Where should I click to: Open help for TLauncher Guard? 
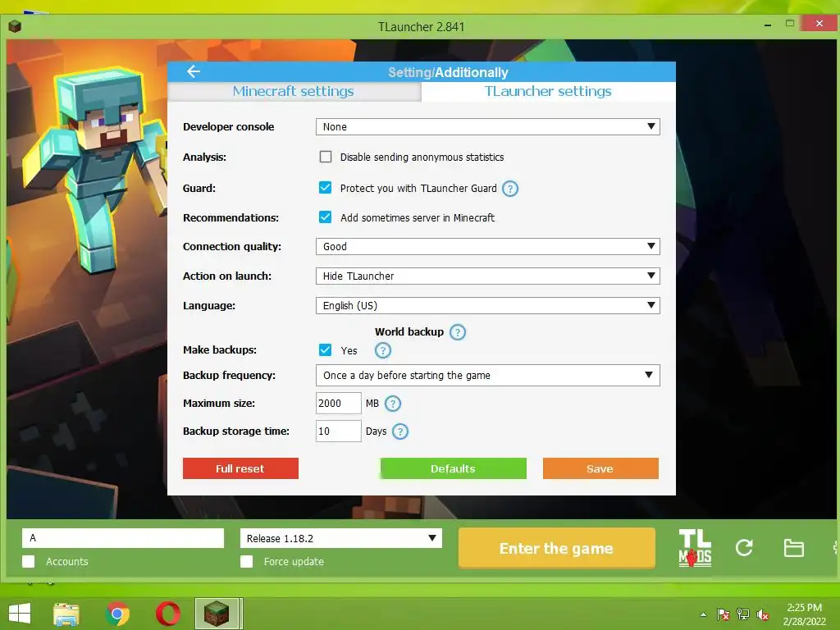[510, 189]
